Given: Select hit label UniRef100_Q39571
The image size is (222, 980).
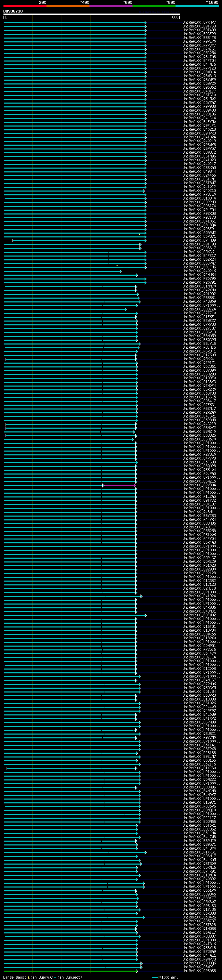Looking at the screenshot, I should pyautogui.click(x=199, y=844).
